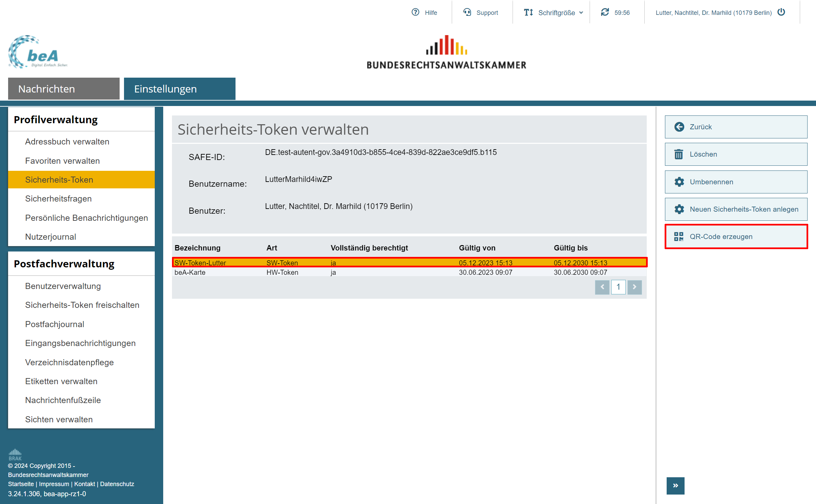
Task: Click the Umbenennen gear icon
Action: click(x=679, y=182)
